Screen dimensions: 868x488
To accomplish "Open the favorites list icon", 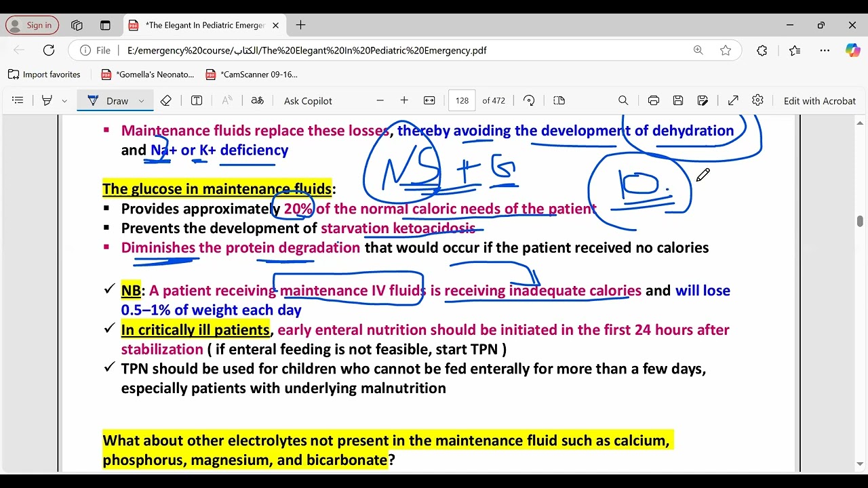I will [795, 50].
